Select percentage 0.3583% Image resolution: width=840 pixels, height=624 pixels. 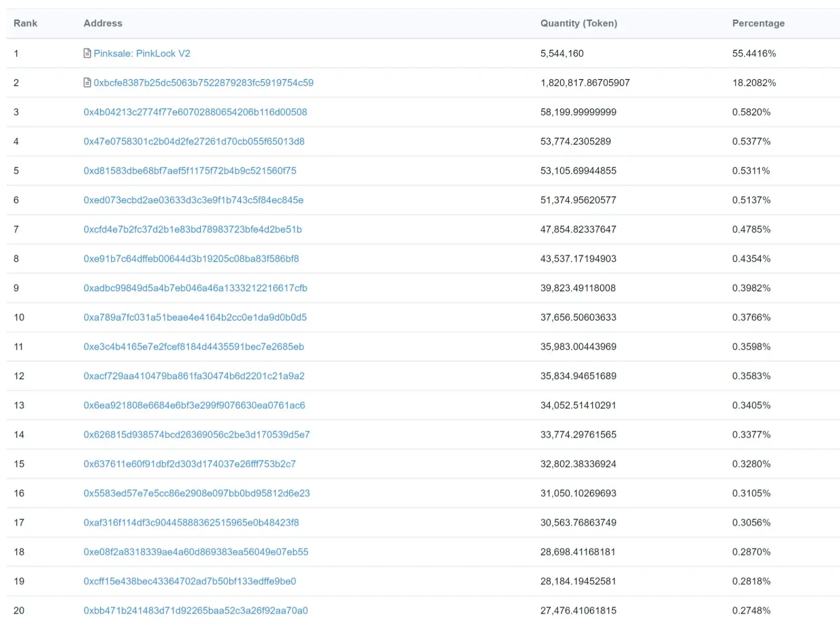[751, 375]
